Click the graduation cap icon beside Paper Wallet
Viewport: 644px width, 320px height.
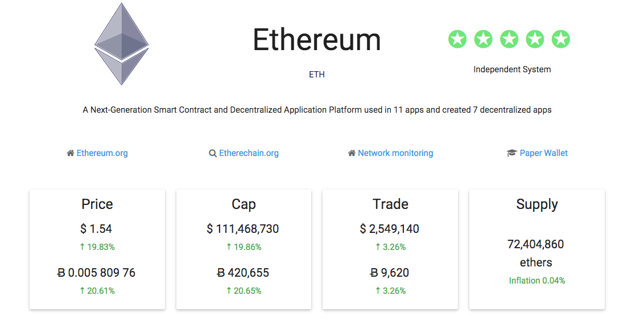[x=511, y=153]
